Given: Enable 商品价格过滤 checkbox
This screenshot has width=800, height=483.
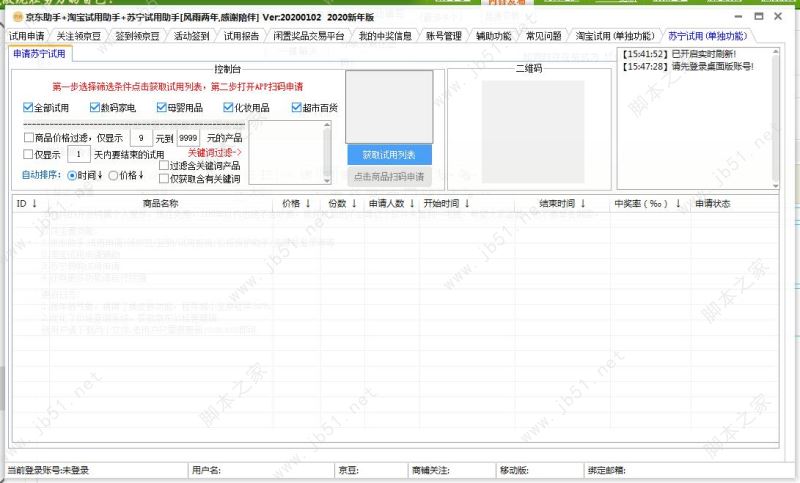Looking at the screenshot, I should (x=29, y=137).
